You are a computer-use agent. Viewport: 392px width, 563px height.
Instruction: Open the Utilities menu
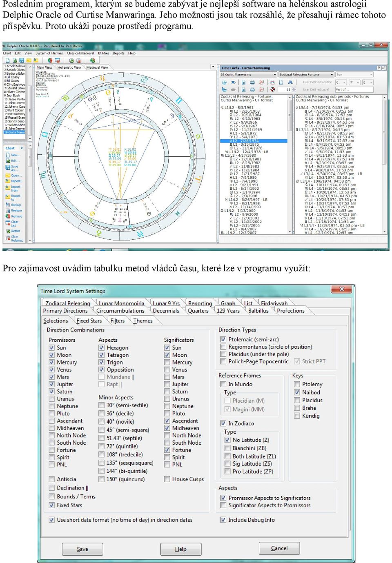coord(103,53)
